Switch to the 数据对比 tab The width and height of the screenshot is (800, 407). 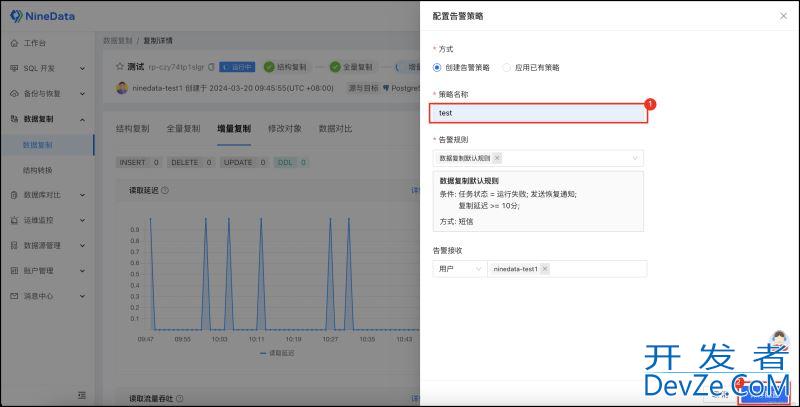[335, 129]
